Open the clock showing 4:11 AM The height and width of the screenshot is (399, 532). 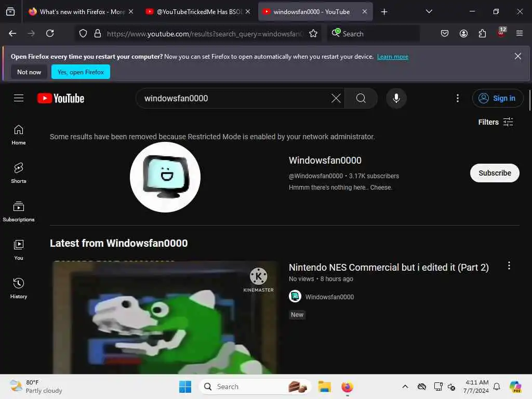(x=476, y=387)
